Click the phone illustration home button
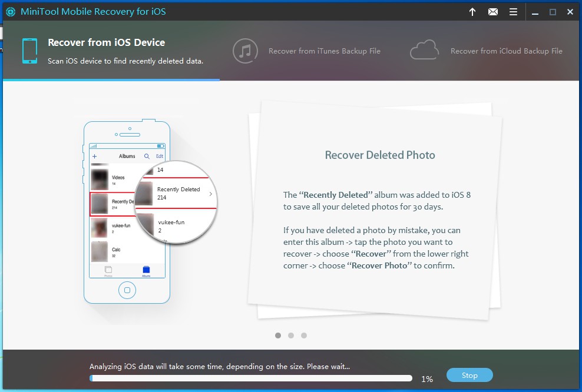 coord(127,290)
